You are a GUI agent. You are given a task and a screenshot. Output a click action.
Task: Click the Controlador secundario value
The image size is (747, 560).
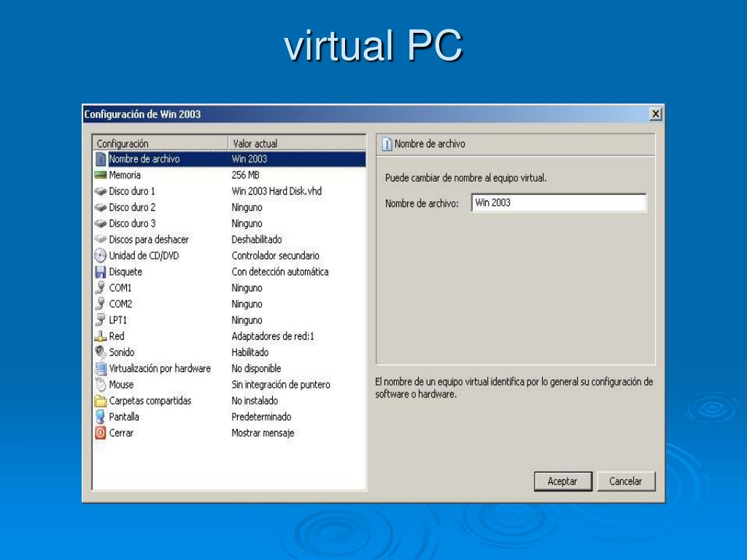(x=275, y=256)
